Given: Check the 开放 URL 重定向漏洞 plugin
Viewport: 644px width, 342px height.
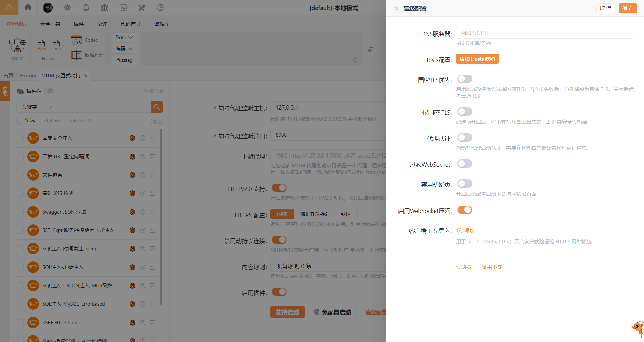Looking at the screenshot, I should [x=20, y=157].
